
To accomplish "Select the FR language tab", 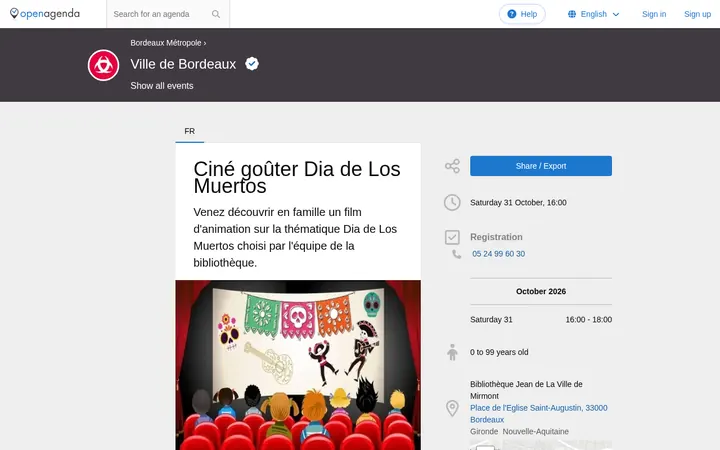I will [190, 131].
